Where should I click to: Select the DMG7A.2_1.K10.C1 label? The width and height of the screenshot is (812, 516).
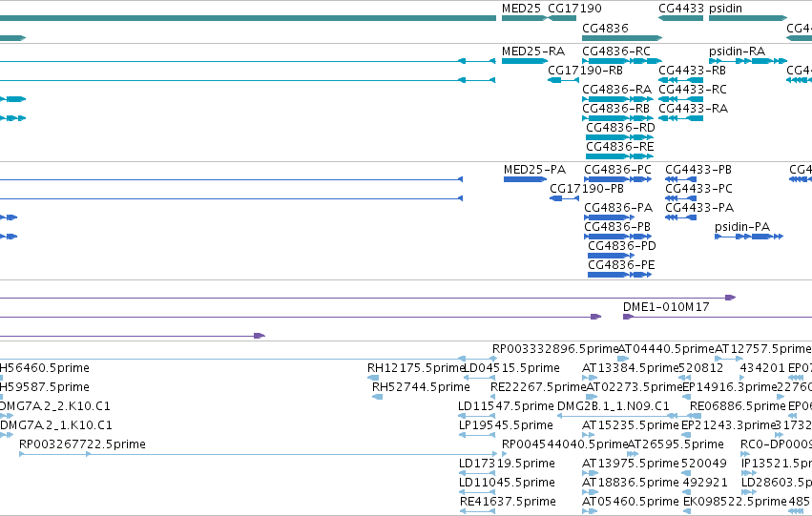point(56,425)
